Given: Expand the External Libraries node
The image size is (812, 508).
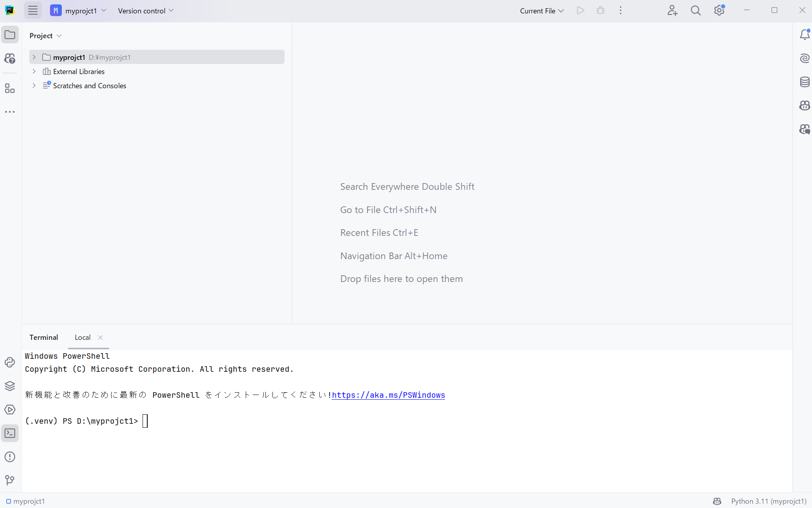Looking at the screenshot, I should 34,71.
